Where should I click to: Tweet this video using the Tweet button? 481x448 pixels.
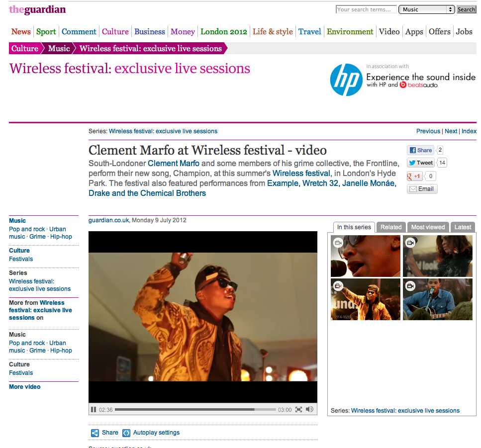[x=421, y=163]
